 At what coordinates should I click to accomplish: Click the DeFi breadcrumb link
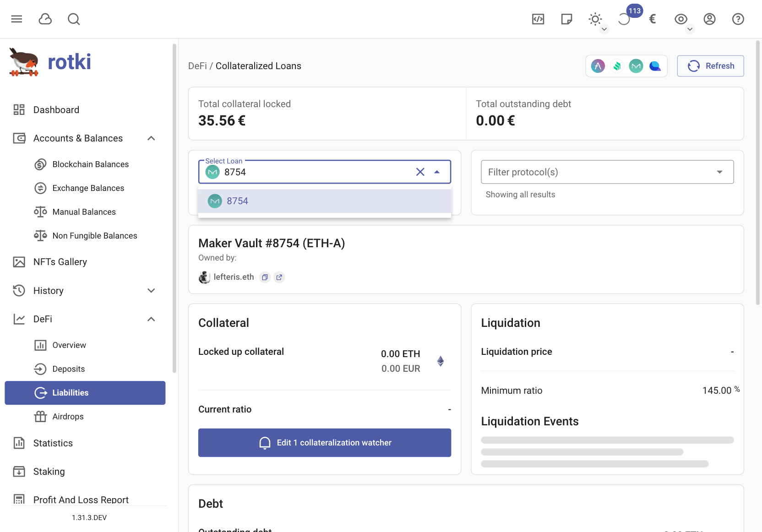tap(197, 66)
